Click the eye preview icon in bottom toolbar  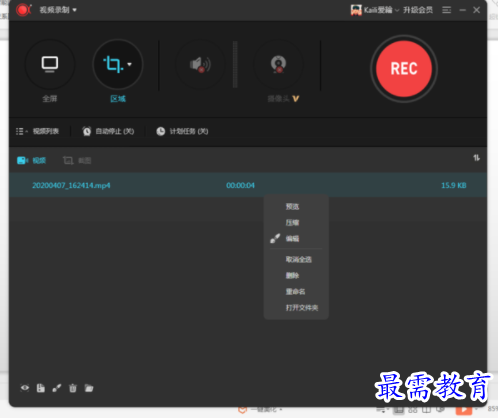pyautogui.click(x=25, y=388)
